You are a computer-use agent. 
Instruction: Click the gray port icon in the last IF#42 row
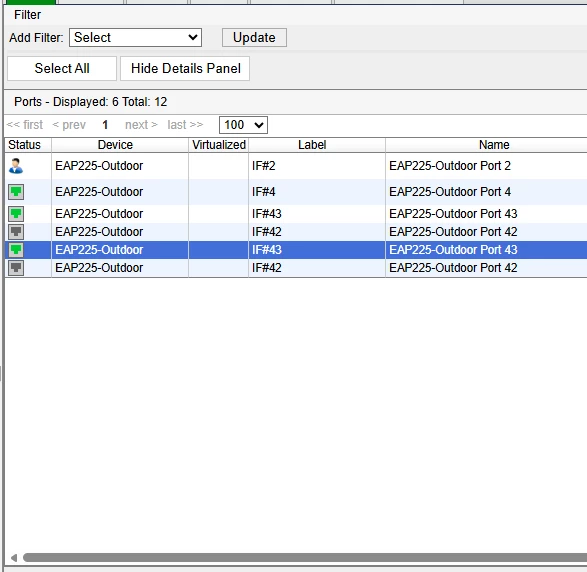tap(16, 268)
